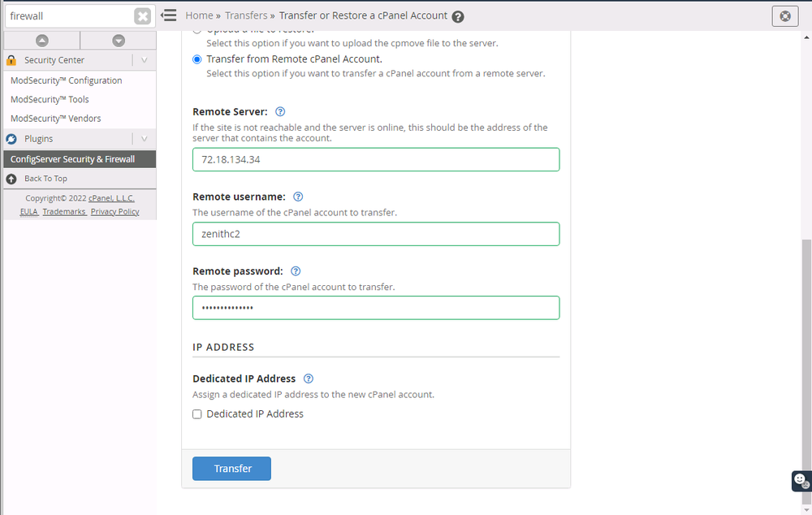Open the Privacy Policy link
Screen dimensions: 812x515
pos(115,211)
